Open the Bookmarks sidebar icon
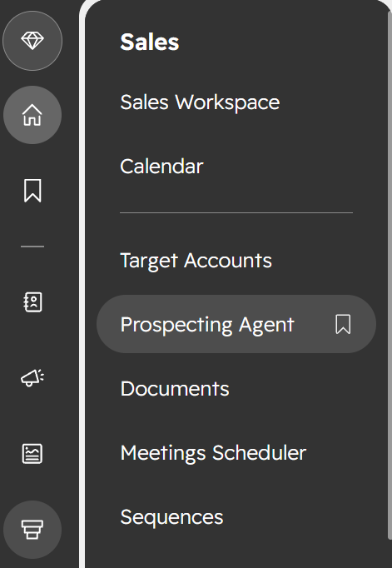The width and height of the screenshot is (392, 568). [32, 190]
